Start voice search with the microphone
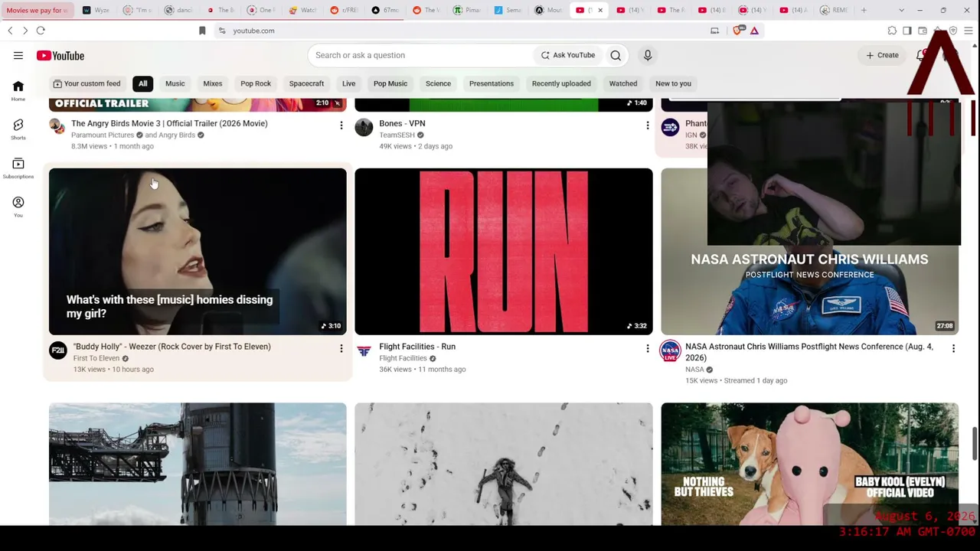 point(648,55)
